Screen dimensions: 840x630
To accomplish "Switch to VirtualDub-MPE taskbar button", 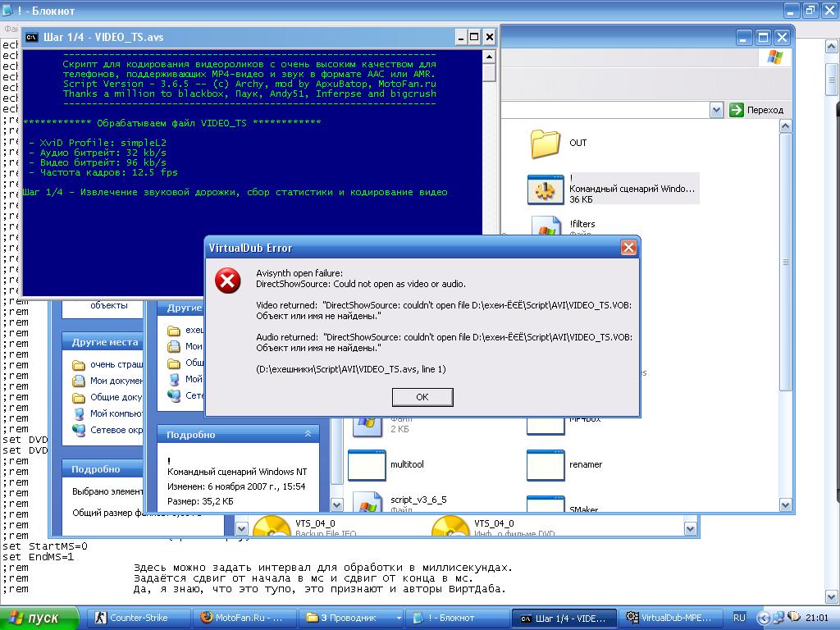I will pyautogui.click(x=669, y=618).
